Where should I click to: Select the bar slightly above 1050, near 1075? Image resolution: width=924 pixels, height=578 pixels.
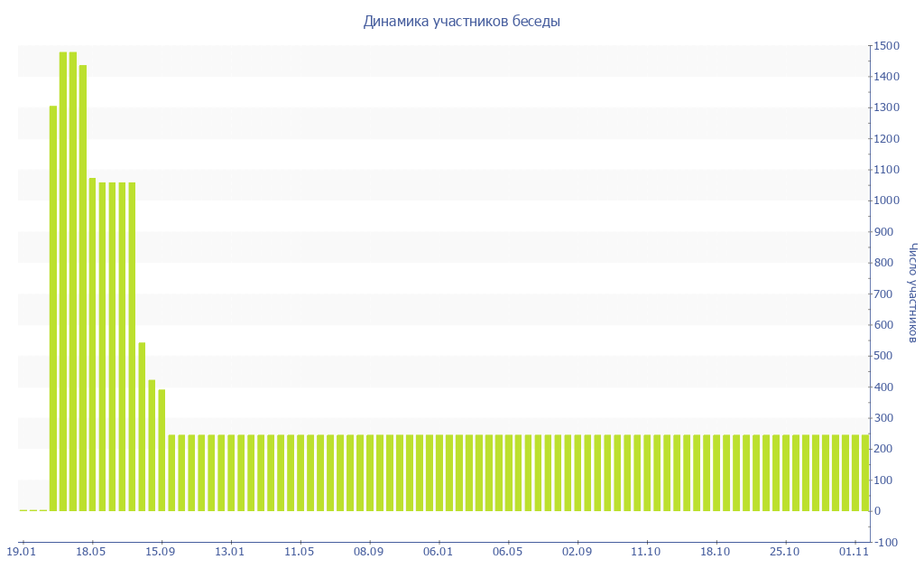coord(92,343)
